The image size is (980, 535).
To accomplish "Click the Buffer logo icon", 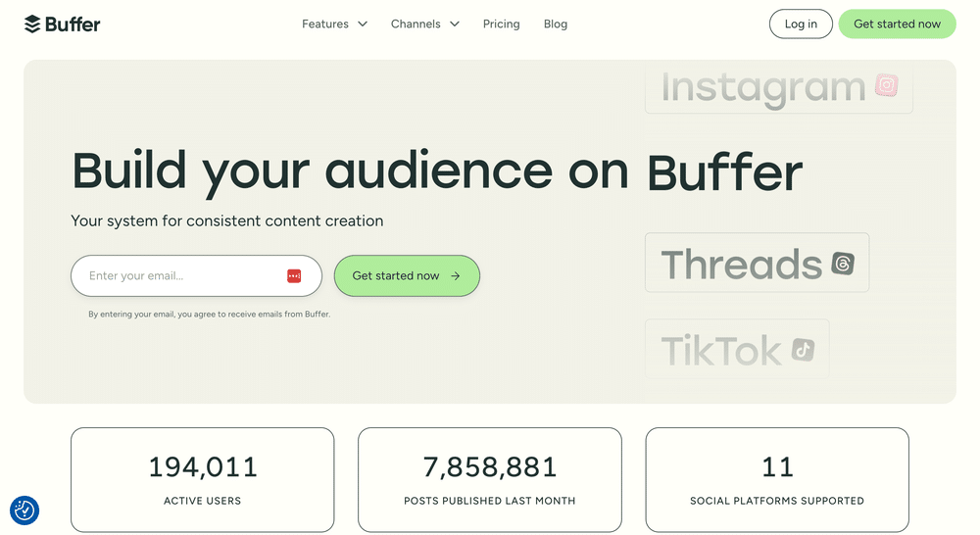I will 32,24.
